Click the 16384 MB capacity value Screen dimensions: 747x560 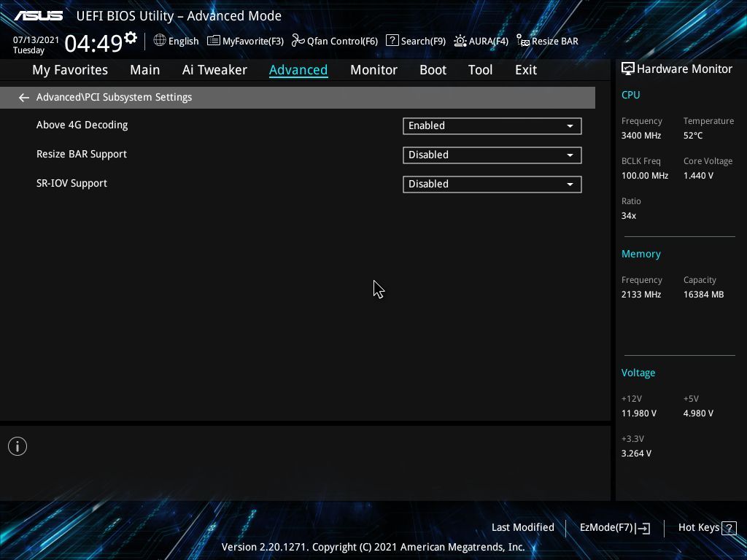coord(703,295)
